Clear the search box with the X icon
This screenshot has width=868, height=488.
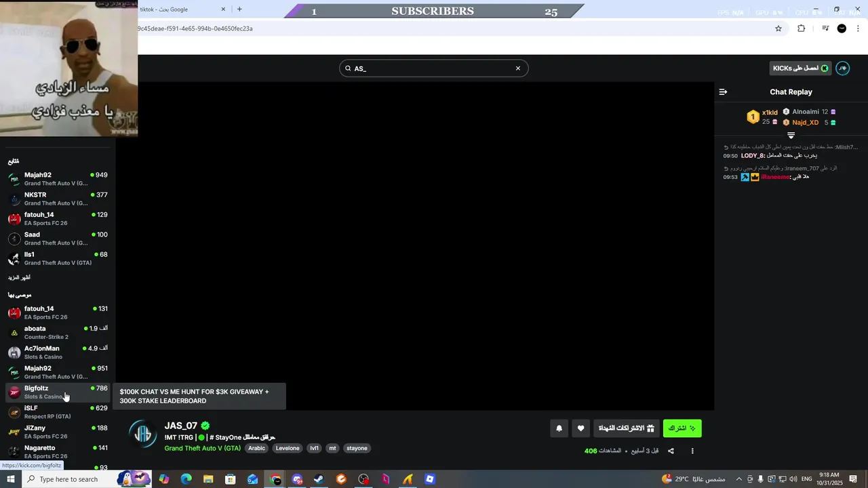click(x=518, y=68)
